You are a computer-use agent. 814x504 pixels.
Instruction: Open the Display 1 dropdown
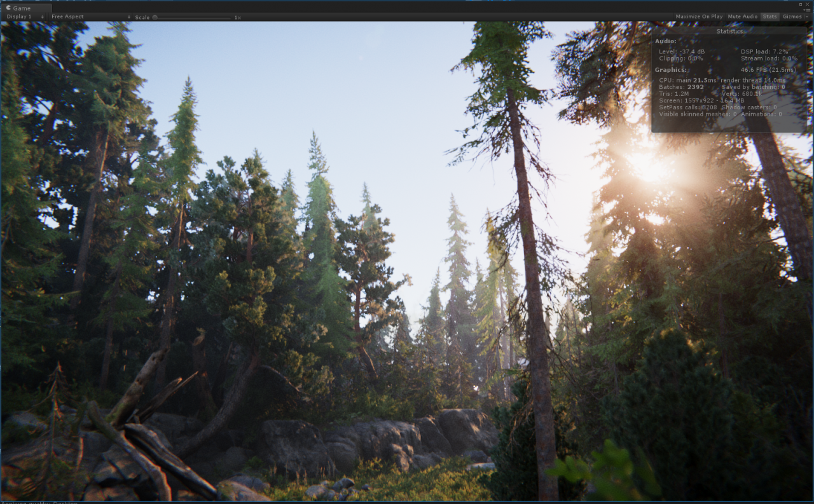tap(25, 17)
